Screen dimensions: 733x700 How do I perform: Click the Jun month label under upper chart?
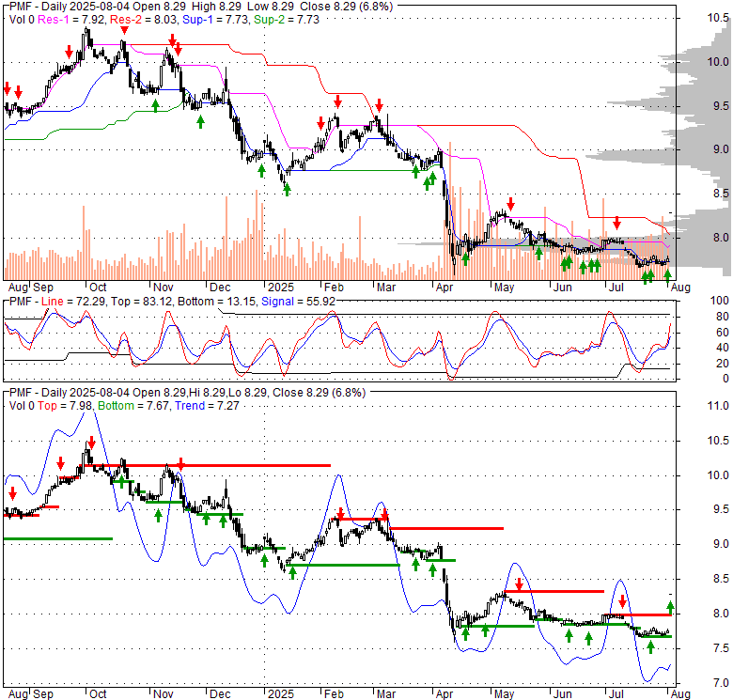point(562,288)
